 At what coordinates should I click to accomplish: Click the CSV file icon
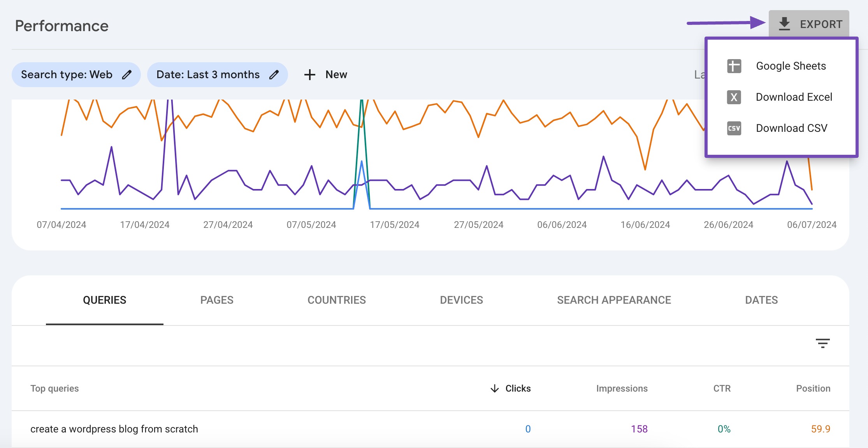pyautogui.click(x=734, y=128)
